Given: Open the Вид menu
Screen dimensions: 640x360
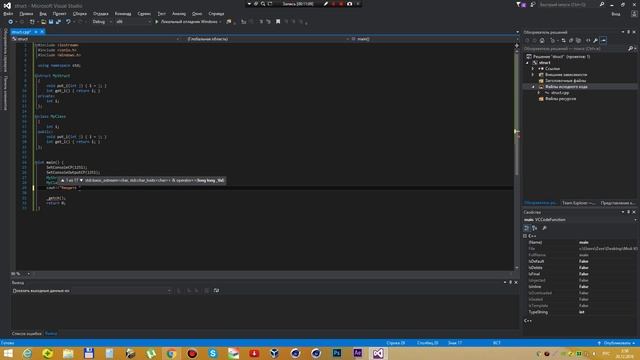Looking at the screenshot, I should 43,13.
